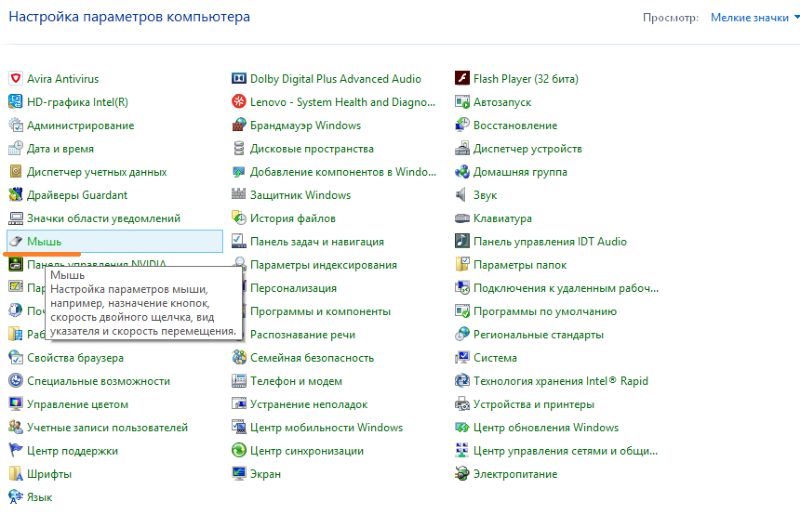Click the HD-графика Intel(R) icon
This screenshot has height=515, width=800.
tap(15, 102)
